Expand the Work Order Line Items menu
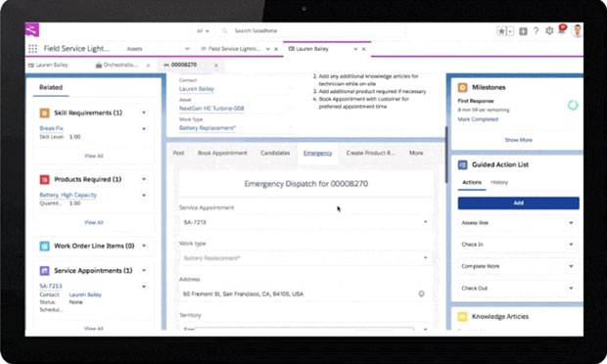607x364 pixels. [x=144, y=246]
